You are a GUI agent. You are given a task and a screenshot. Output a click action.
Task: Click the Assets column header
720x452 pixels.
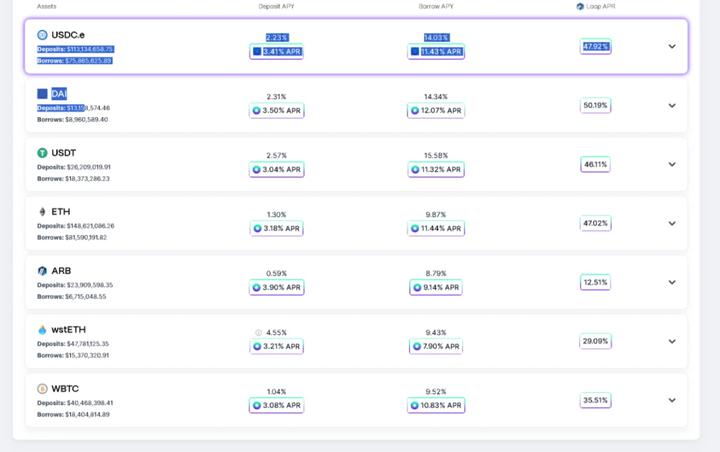tap(46, 6)
